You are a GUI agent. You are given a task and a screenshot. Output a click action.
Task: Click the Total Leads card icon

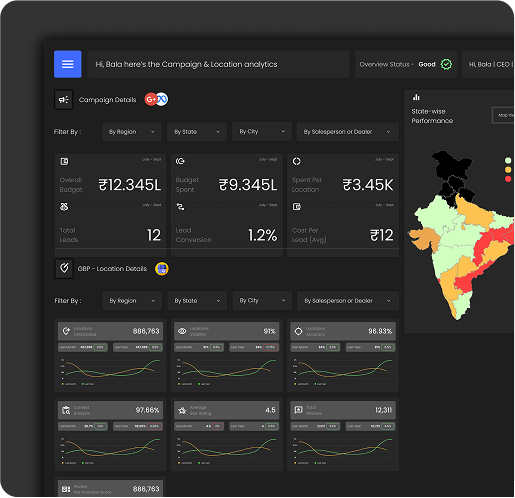(x=64, y=207)
